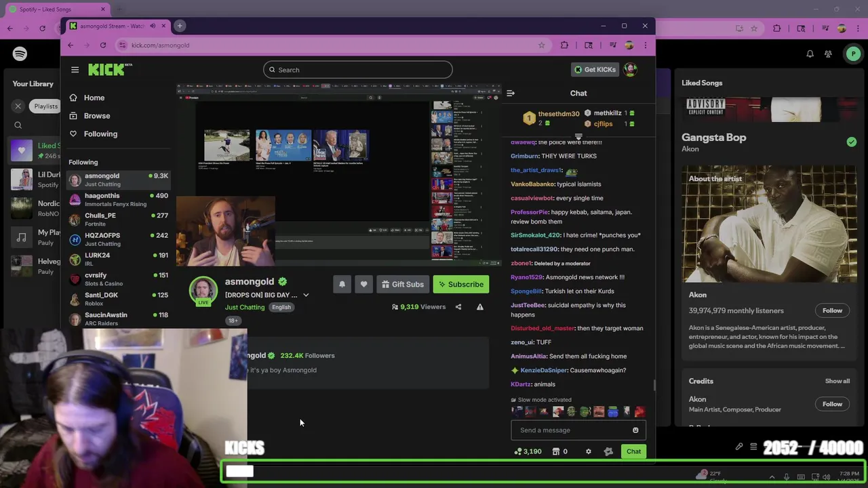The height and width of the screenshot is (488, 868).
Task: Collapse the chat panel arrow icon
Action: pos(511,93)
